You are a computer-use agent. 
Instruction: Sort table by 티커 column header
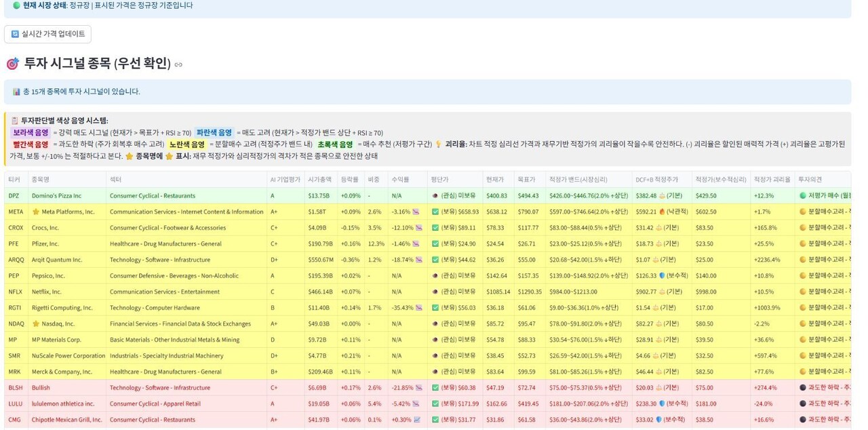(x=14, y=180)
